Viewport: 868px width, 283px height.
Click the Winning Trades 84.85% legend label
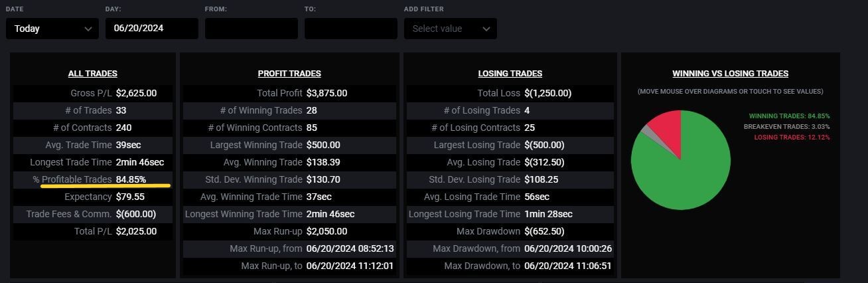pos(789,116)
